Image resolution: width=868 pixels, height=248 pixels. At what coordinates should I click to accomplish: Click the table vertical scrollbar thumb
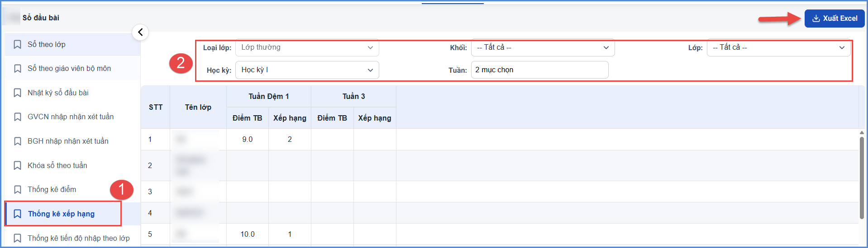point(862,178)
